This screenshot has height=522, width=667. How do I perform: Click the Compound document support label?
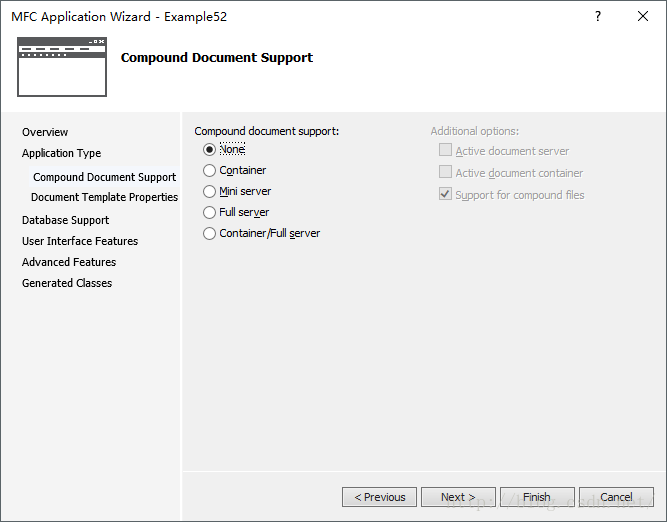(267, 131)
